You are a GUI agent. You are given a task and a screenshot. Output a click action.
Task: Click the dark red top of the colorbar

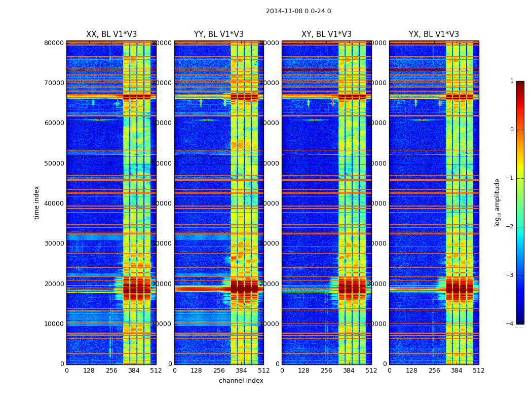pyautogui.click(x=520, y=84)
